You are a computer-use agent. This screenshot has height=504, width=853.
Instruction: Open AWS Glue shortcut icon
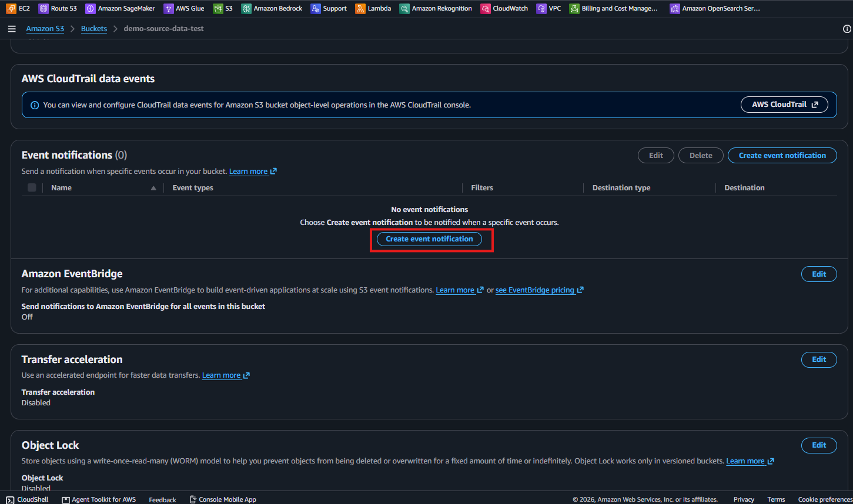click(x=169, y=8)
